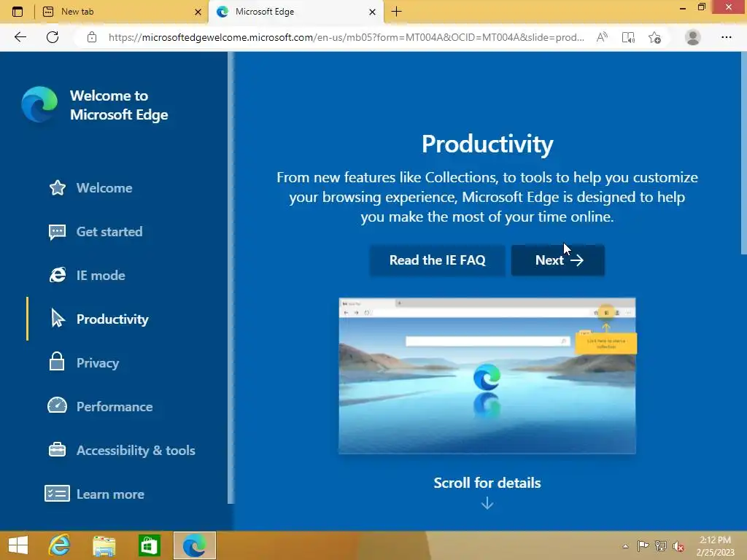Image resolution: width=747 pixels, height=560 pixels.
Task: Show hidden system tray icons
Action: pos(625,546)
